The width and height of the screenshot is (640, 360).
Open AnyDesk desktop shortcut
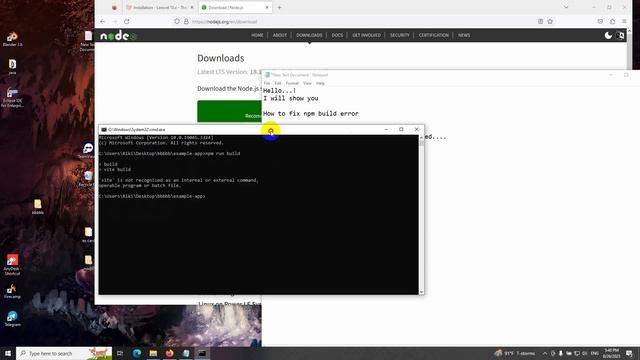12,264
